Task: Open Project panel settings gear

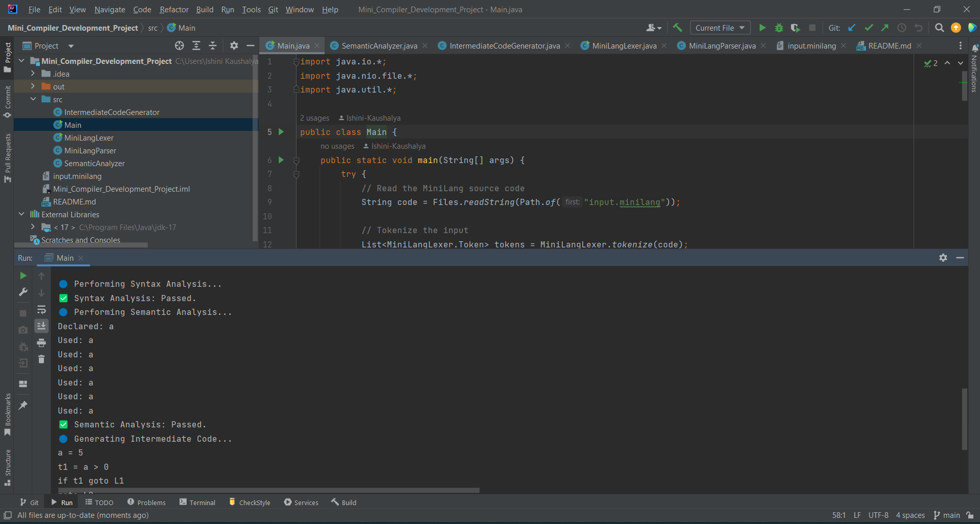Action: [234, 45]
